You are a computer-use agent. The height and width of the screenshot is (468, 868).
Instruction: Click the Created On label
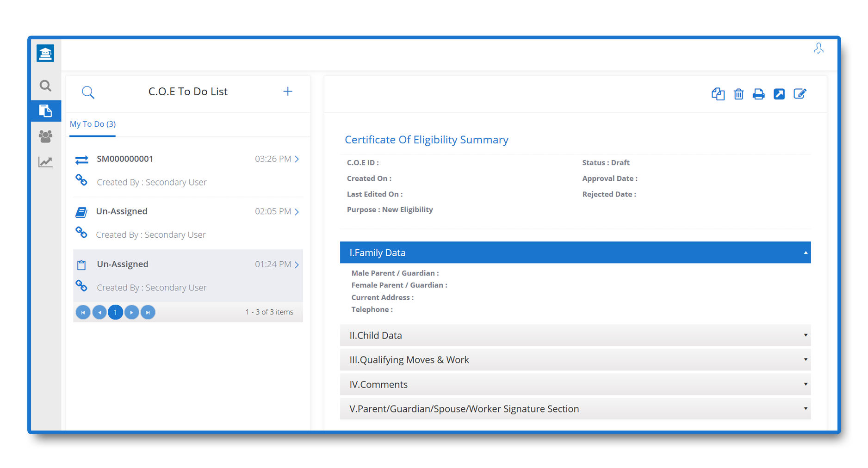369,179
